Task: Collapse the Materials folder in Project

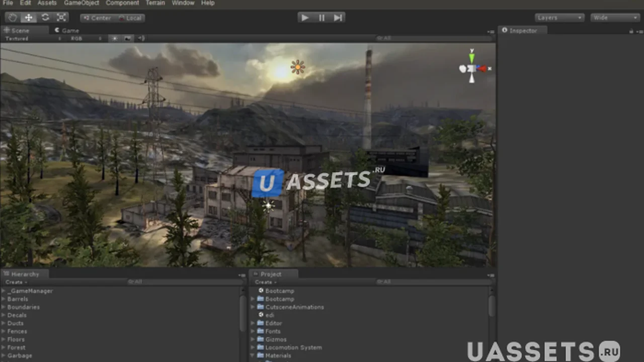Action: click(x=253, y=355)
